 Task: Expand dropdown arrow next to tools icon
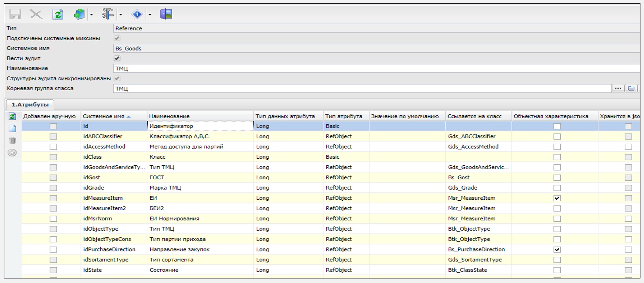click(121, 15)
